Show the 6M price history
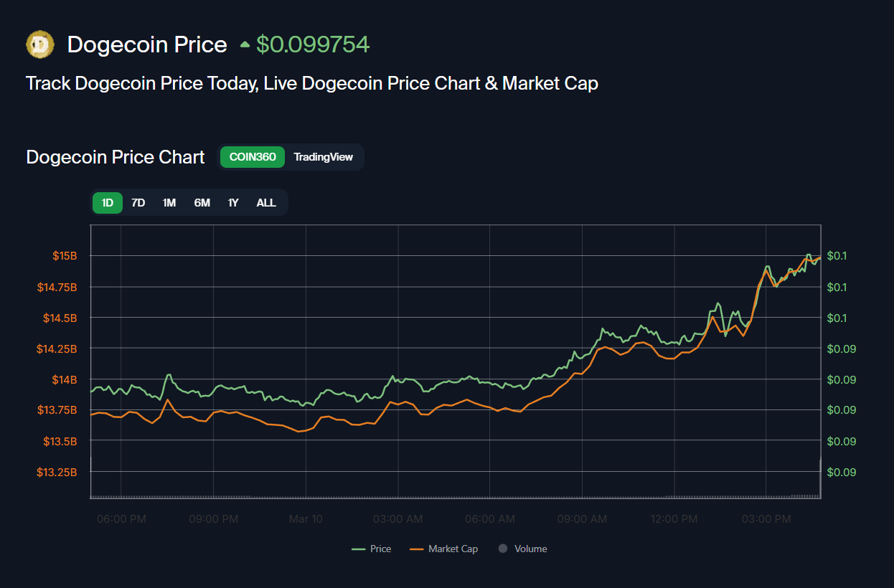This screenshot has width=894, height=588. (202, 203)
